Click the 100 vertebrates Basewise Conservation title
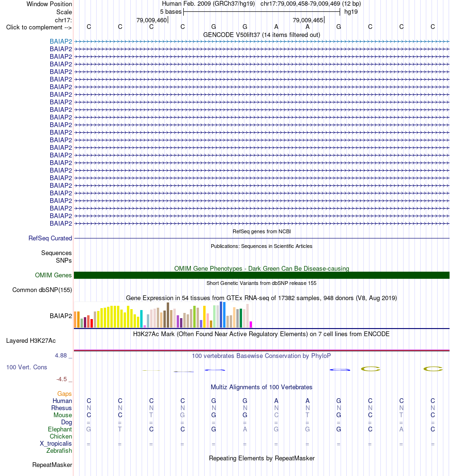This screenshot has height=476, width=450. [x=261, y=356]
